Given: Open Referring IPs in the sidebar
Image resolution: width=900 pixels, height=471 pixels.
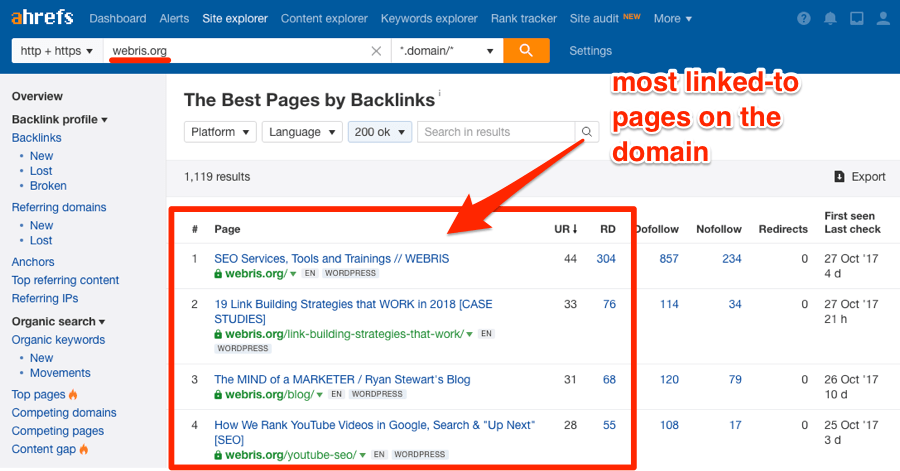Looking at the screenshot, I should click(45, 298).
